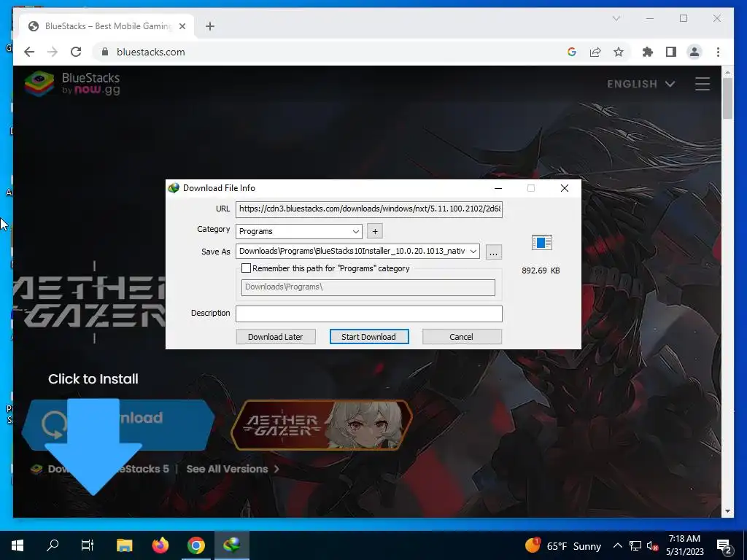The height and width of the screenshot is (560, 747).
Task: Reload the bluestacks.com page
Action: pos(76,52)
